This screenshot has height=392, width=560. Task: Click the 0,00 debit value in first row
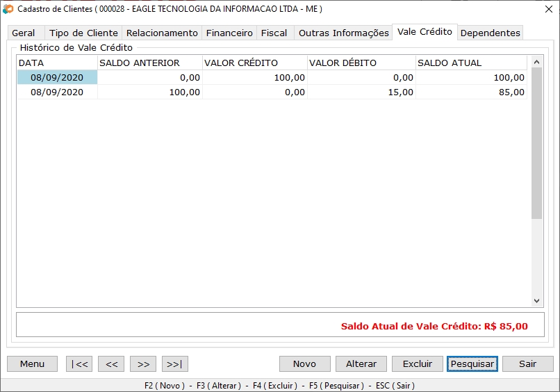[x=362, y=77]
